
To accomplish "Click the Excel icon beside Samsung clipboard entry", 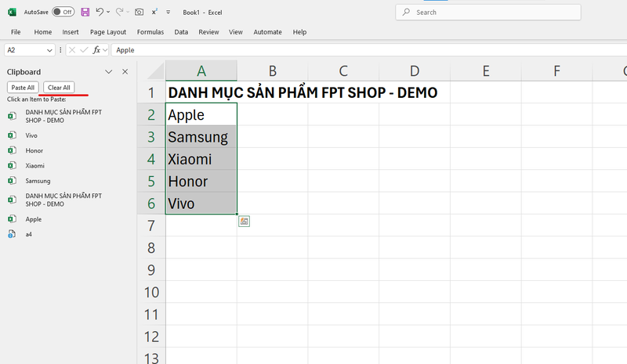I will click(12, 181).
